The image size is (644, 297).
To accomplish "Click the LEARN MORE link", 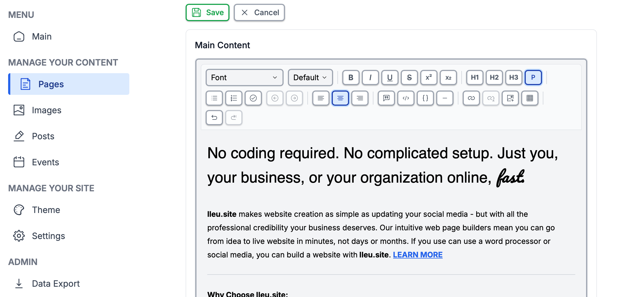I will (418, 255).
